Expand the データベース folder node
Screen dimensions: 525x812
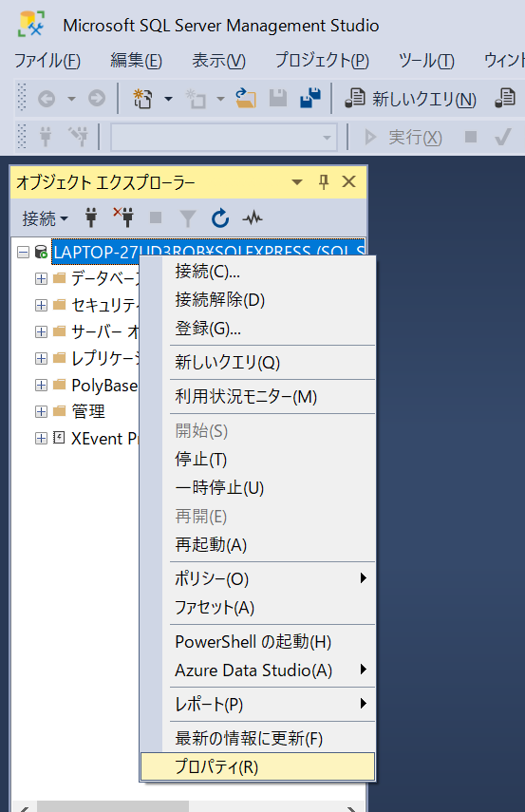tap(41, 278)
